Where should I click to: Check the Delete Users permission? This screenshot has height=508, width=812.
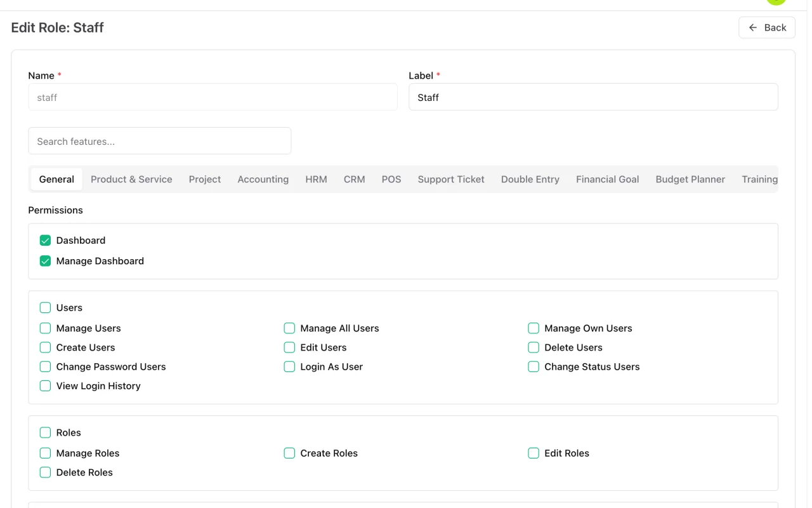534,347
